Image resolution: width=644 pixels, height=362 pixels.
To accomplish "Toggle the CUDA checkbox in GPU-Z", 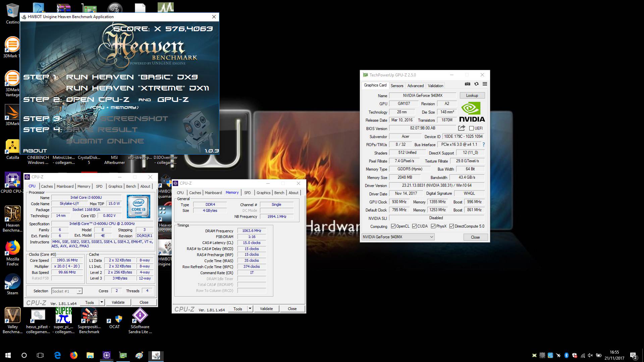I will pyautogui.click(x=415, y=226).
